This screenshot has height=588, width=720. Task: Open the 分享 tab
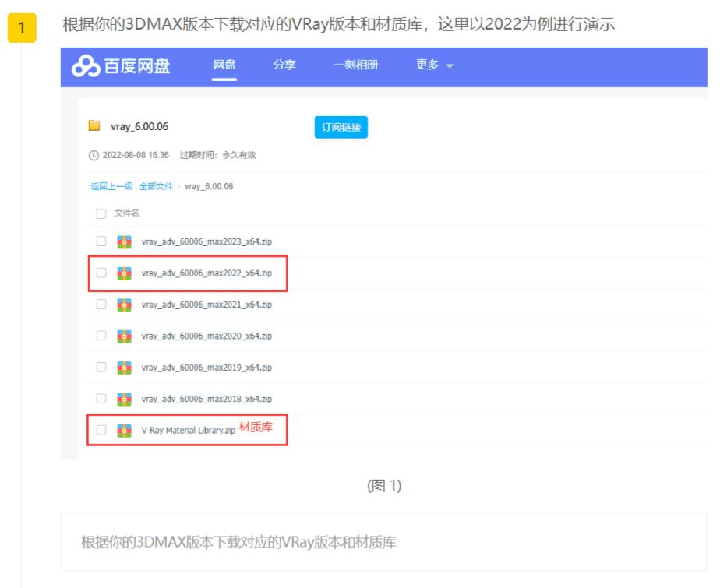pos(284,65)
